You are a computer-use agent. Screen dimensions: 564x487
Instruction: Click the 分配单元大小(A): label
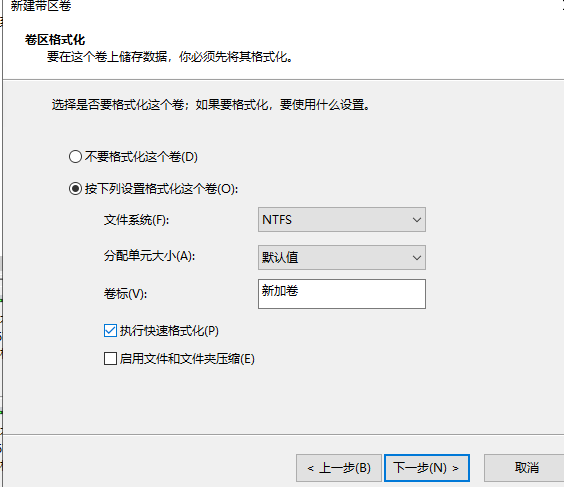coord(149,256)
